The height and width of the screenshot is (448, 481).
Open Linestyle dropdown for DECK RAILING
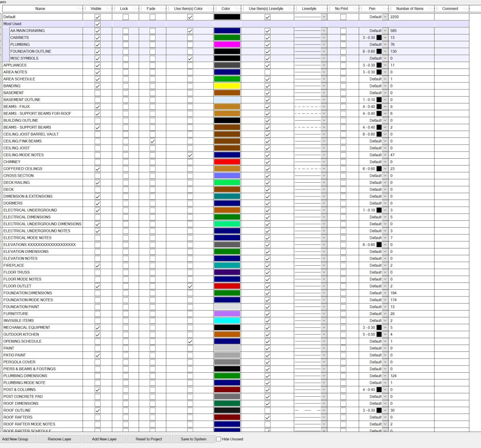click(x=324, y=183)
